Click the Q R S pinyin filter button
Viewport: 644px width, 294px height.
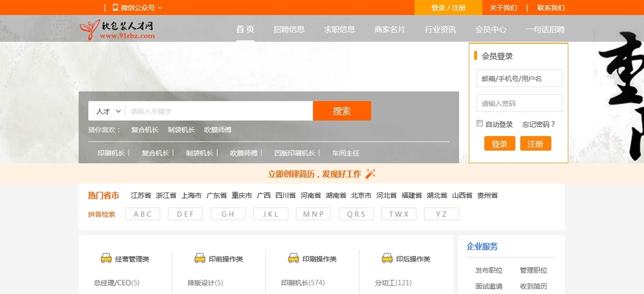[356, 214]
